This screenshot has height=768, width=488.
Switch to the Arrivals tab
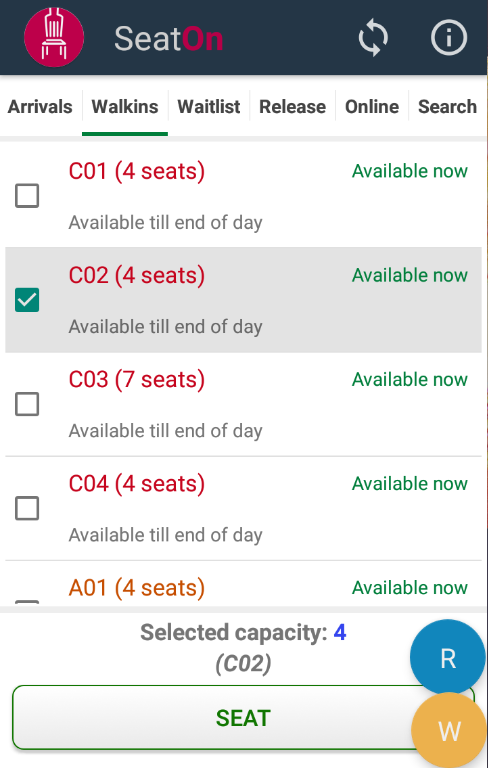click(x=40, y=107)
